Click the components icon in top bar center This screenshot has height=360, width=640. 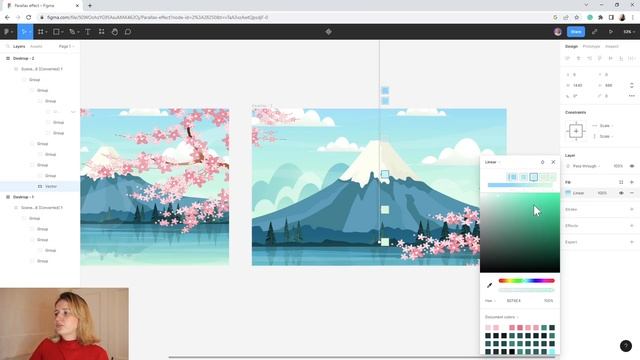point(329,31)
